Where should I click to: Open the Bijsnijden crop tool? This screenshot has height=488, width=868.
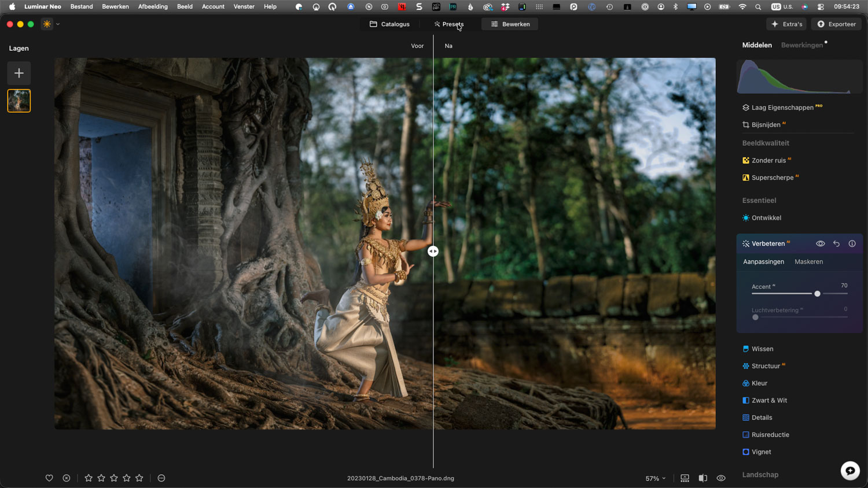(x=764, y=125)
